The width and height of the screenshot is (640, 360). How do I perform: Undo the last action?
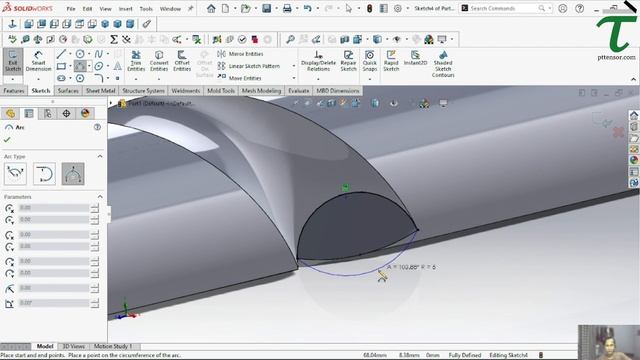pyautogui.click(x=308, y=8)
